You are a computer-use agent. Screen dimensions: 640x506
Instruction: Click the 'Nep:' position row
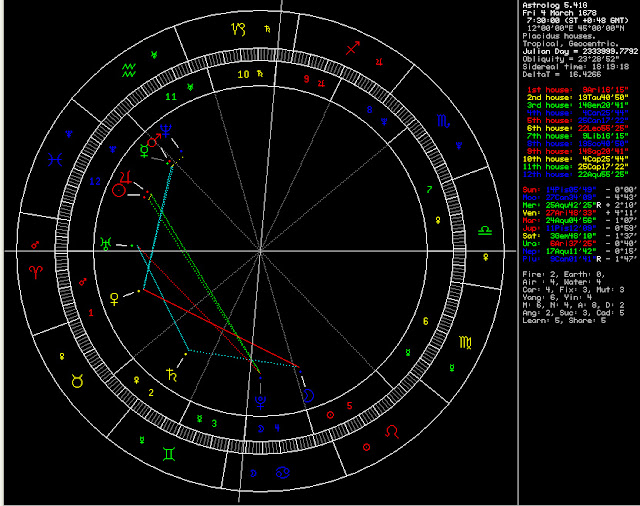point(580,252)
